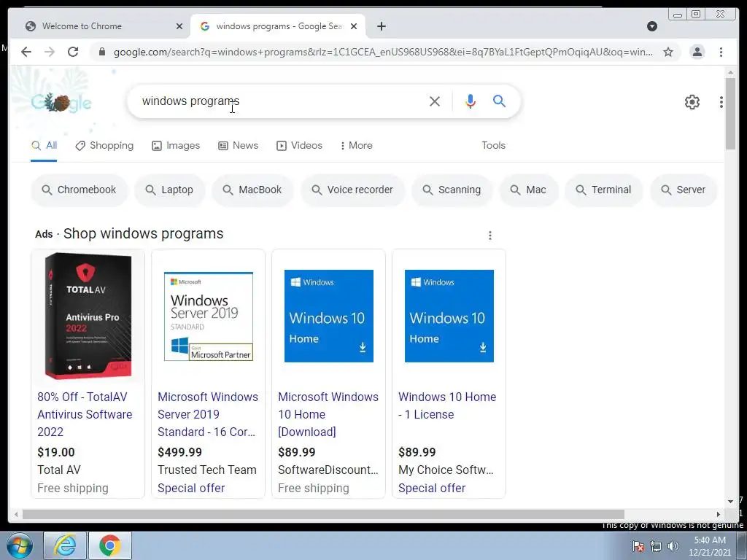Click the Special offer under My Choice Software

pyautogui.click(x=432, y=488)
